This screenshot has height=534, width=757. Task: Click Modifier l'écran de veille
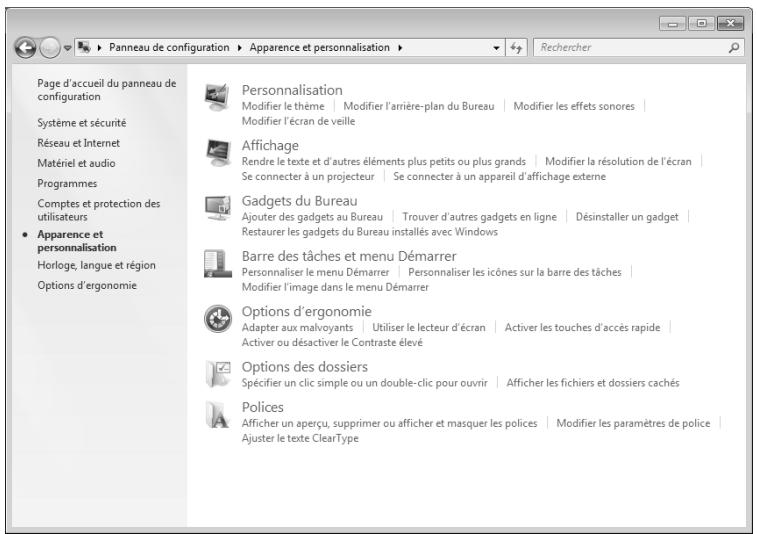[298, 121]
